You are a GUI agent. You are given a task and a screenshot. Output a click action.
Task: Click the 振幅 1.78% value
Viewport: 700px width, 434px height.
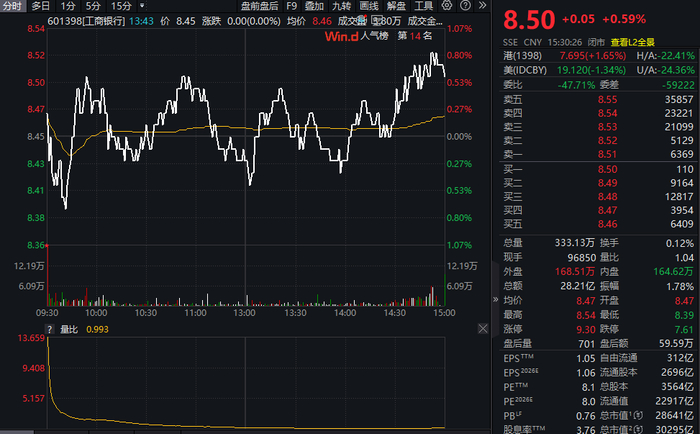680,286
